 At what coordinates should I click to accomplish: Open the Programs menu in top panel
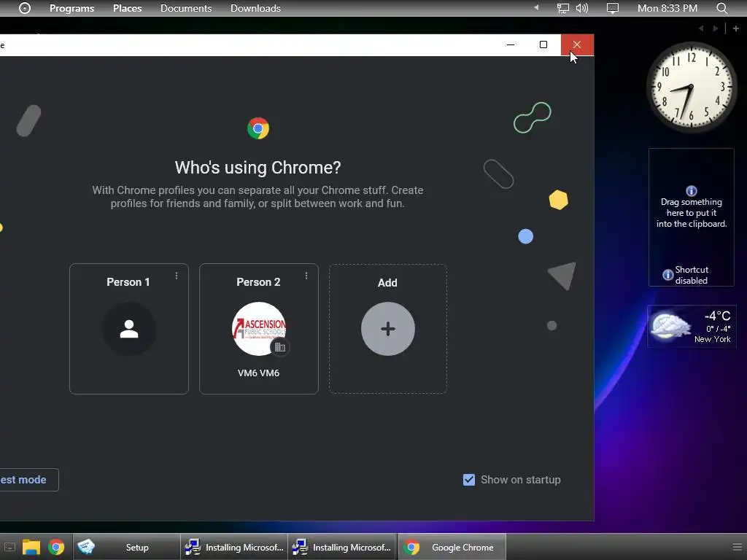[72, 8]
